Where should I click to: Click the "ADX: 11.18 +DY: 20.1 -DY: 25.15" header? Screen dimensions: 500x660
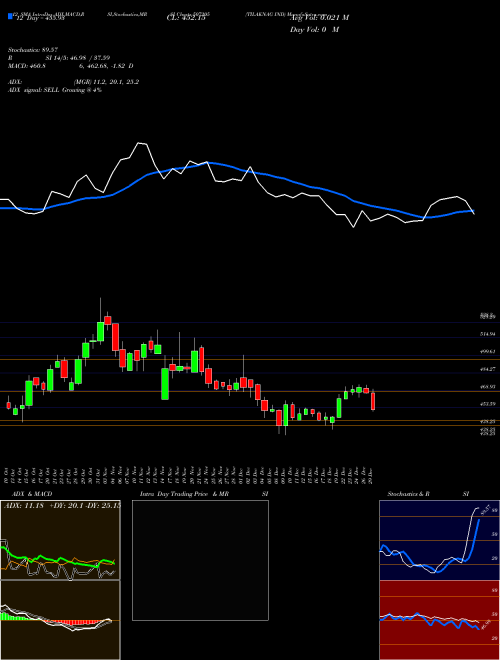click(x=61, y=505)
